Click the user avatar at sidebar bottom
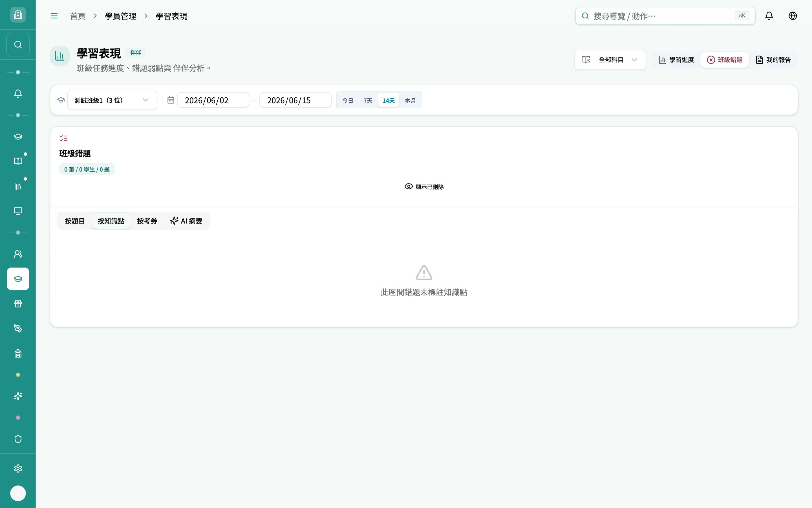The image size is (812, 508). (18, 493)
